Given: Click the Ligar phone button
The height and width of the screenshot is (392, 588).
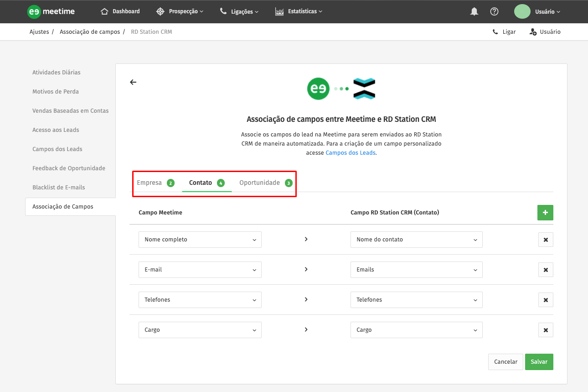Looking at the screenshot, I should click(x=504, y=32).
